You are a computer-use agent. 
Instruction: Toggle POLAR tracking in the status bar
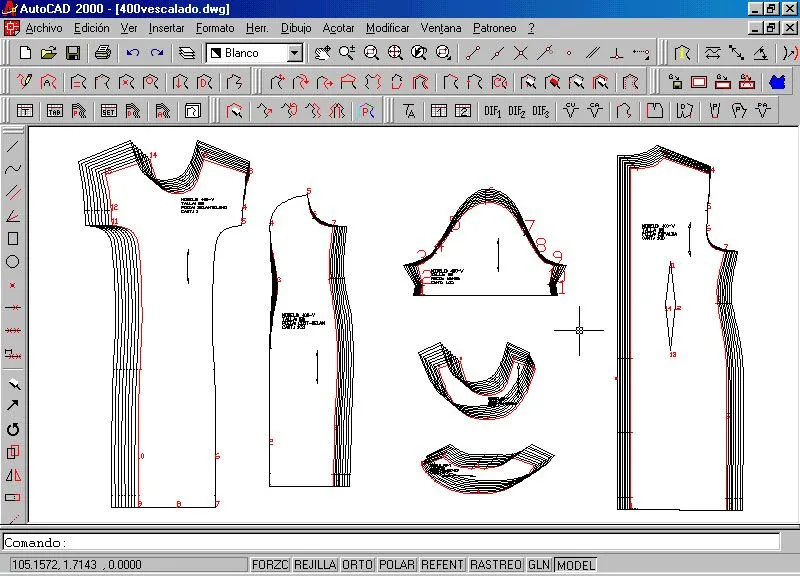396,565
